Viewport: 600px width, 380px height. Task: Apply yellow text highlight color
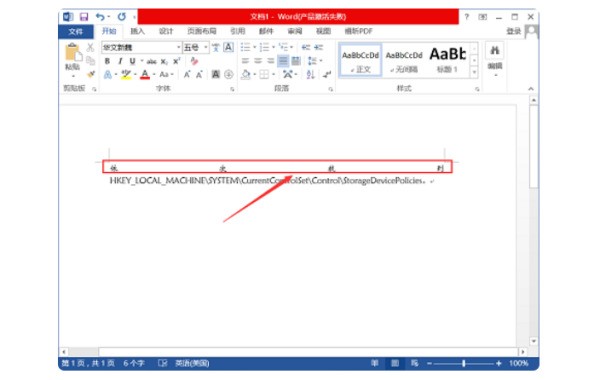click(126, 75)
